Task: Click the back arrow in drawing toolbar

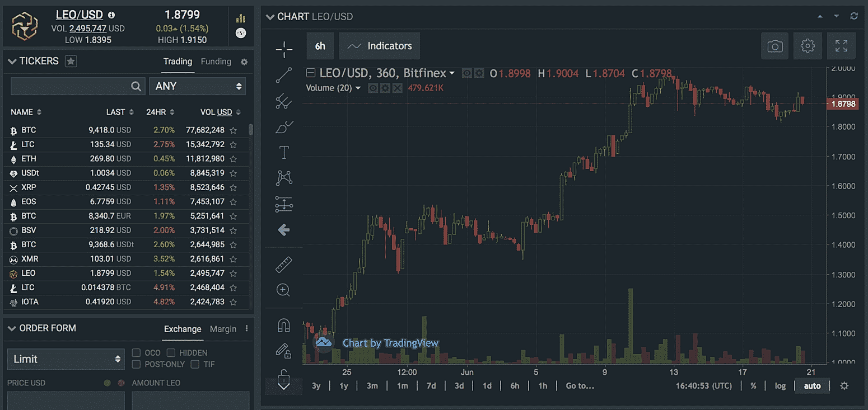Action: pos(284,230)
